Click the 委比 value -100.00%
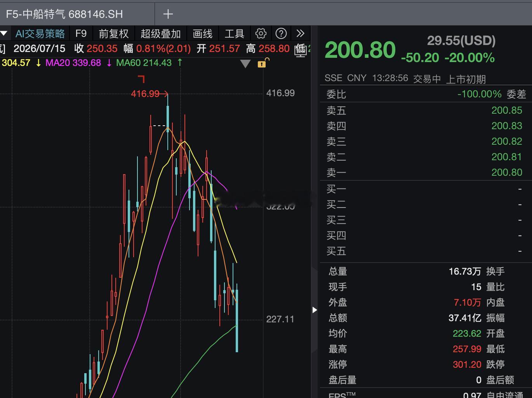Screen dimensions: 532x398 (479, 94)
